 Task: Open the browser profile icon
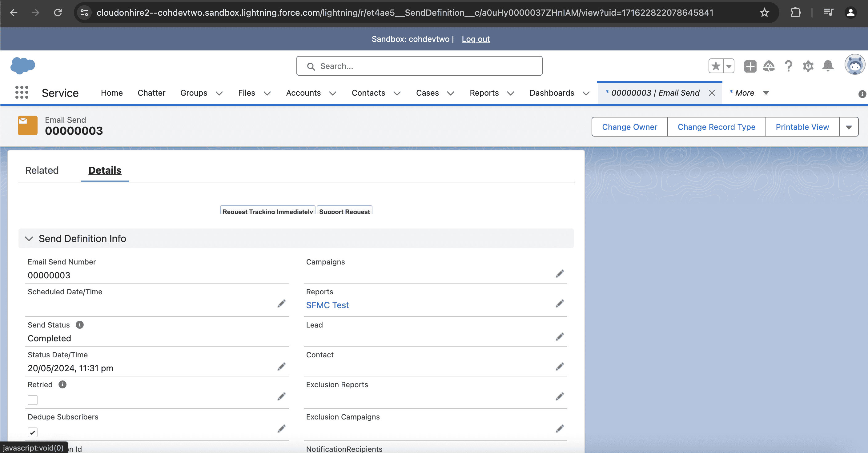click(x=850, y=13)
